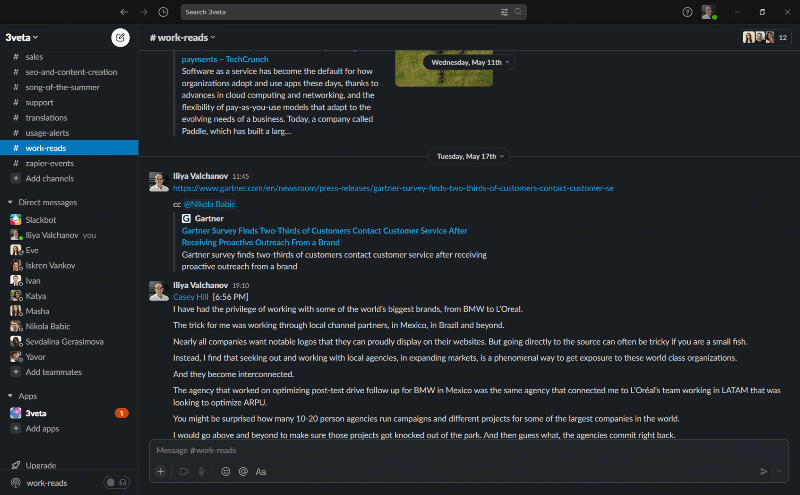Open 3veta app with notification badge

pyautogui.click(x=69, y=413)
